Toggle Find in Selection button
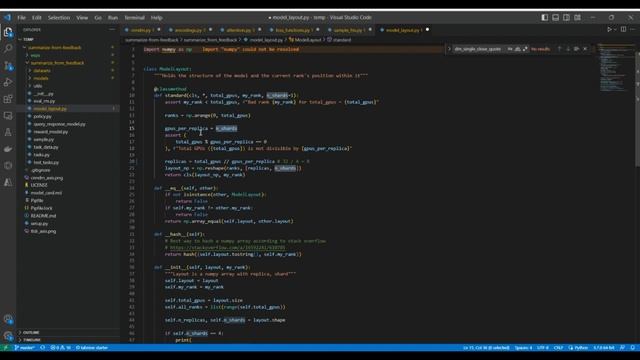The height and width of the screenshot is (360, 640). (x=576, y=49)
